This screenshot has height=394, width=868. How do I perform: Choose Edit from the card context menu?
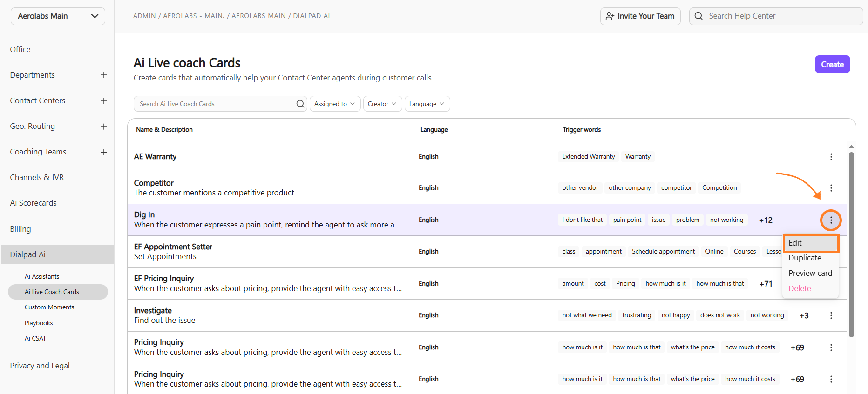point(810,243)
